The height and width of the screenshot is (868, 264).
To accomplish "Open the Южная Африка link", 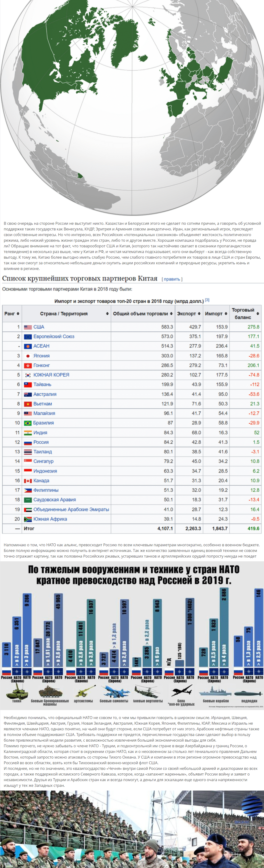I will pos(50,519).
